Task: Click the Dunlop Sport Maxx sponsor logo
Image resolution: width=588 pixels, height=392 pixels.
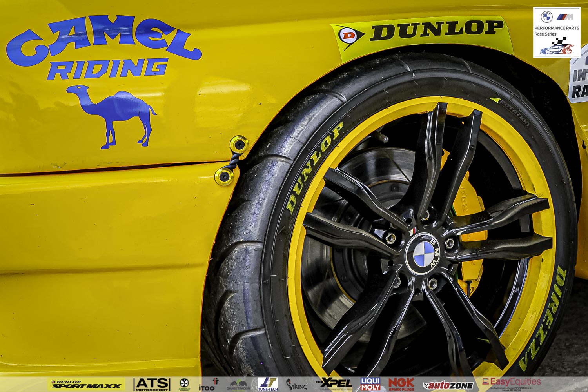Action: (x=86, y=384)
